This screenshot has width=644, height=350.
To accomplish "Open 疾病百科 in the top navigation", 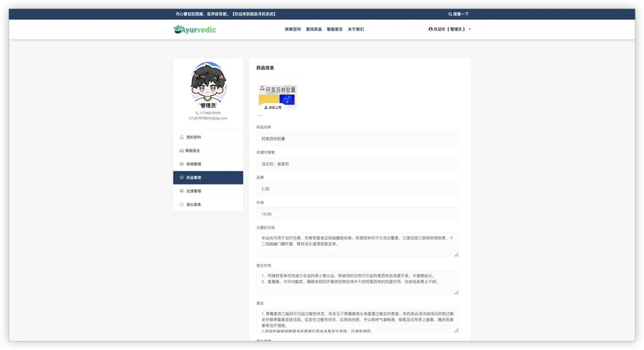I will pyautogui.click(x=293, y=29).
